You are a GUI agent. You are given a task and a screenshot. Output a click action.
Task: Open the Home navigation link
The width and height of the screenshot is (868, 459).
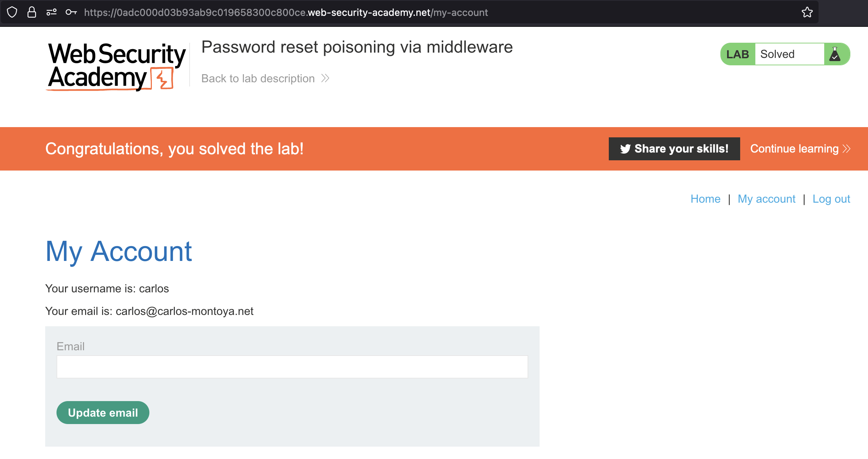705,199
